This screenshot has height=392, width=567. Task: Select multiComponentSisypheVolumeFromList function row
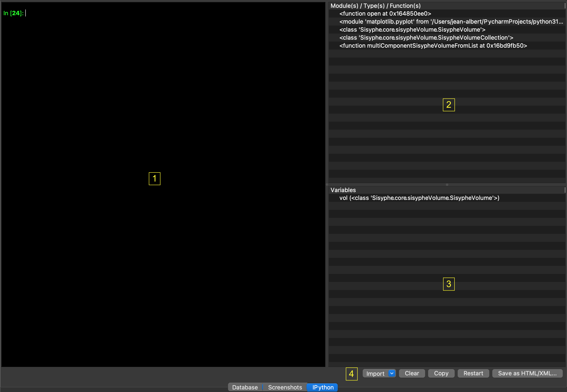click(447, 45)
